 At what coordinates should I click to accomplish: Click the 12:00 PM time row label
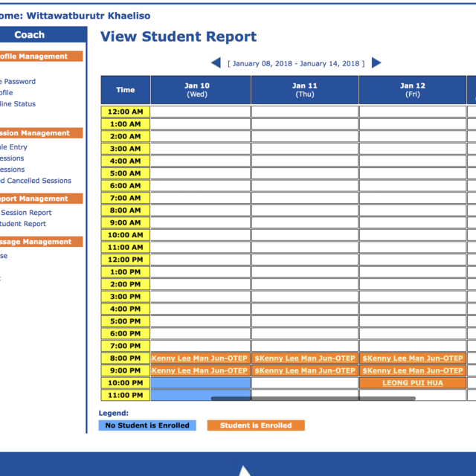(x=126, y=260)
